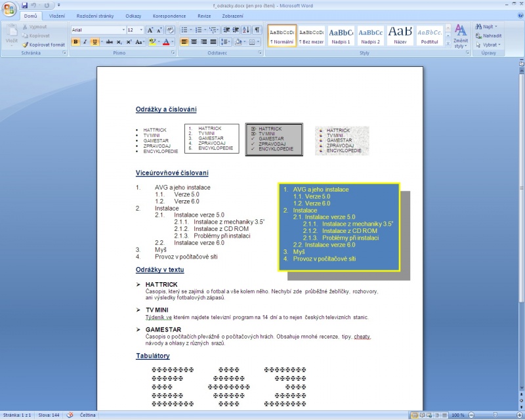
Task: Open line spacing dropdown
Action: tap(226, 42)
